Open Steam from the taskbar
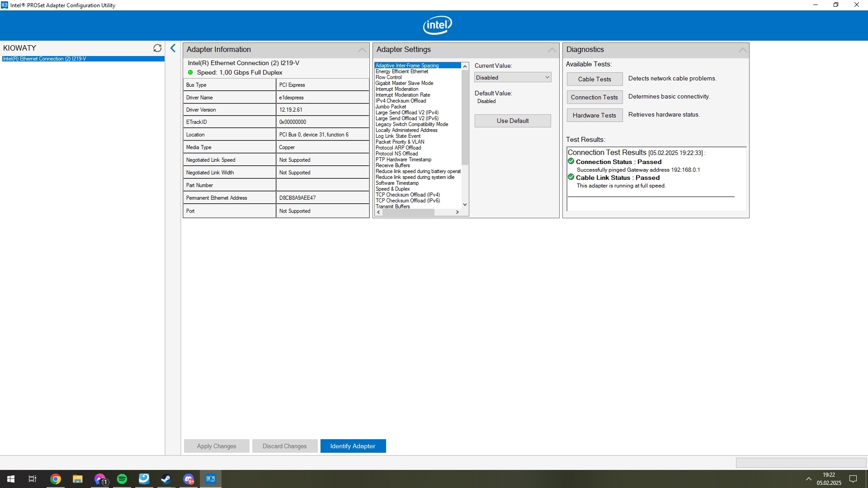This screenshot has height=488, width=868. (x=166, y=479)
